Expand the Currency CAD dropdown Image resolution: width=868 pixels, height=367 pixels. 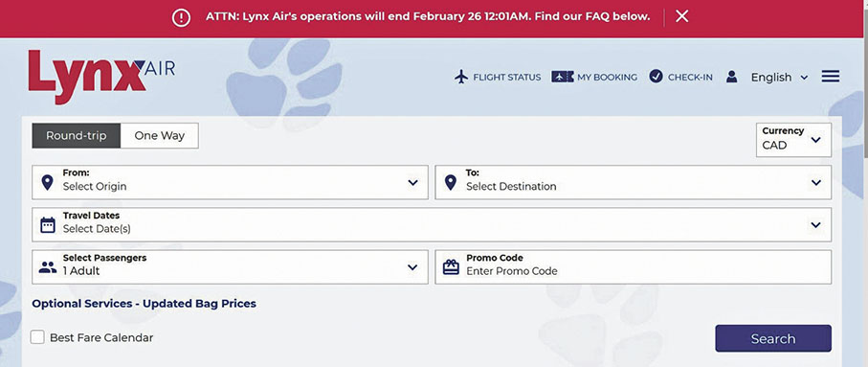(793, 140)
